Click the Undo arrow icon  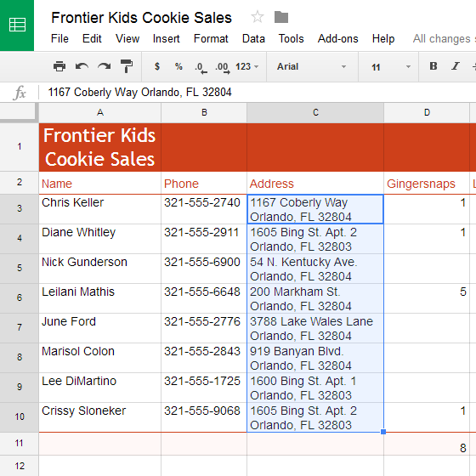click(82, 66)
